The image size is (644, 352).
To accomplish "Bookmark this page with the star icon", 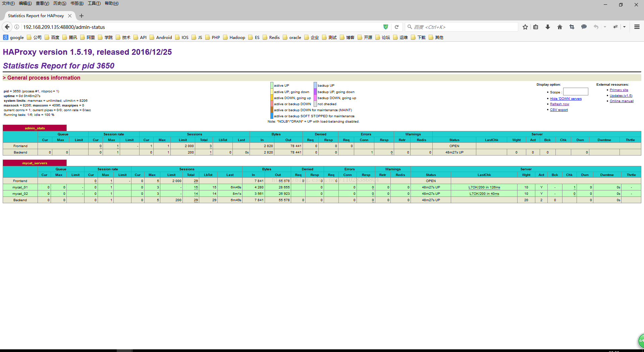I will pyautogui.click(x=525, y=27).
